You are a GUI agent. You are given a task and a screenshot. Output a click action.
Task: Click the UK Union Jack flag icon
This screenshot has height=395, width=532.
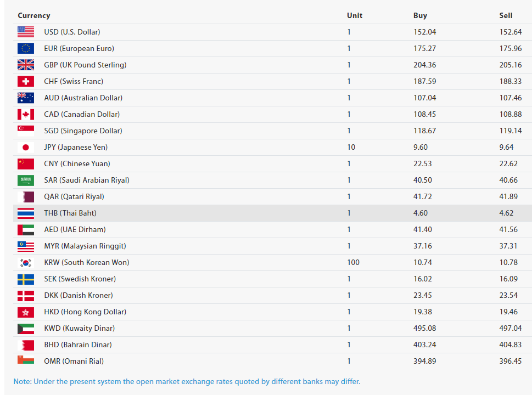[x=26, y=65]
